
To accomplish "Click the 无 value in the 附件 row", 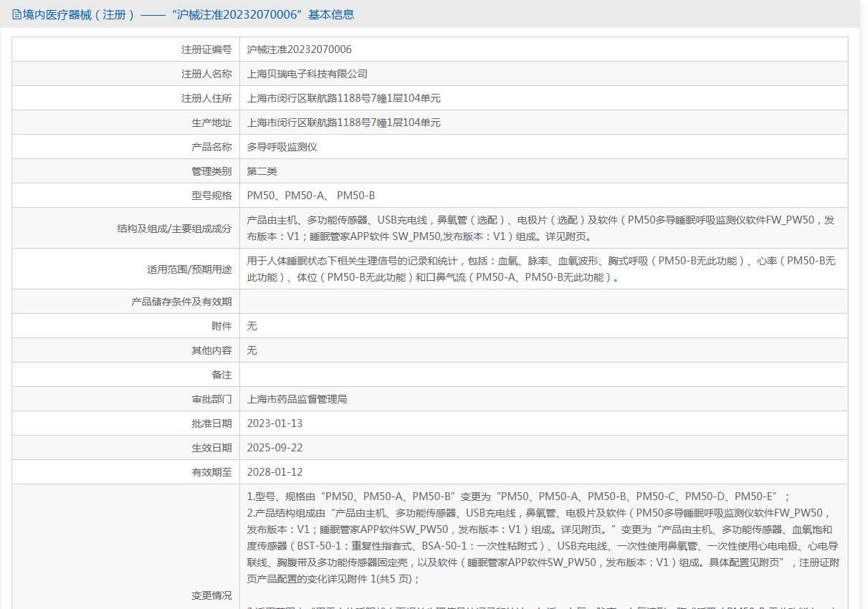I will [252, 326].
